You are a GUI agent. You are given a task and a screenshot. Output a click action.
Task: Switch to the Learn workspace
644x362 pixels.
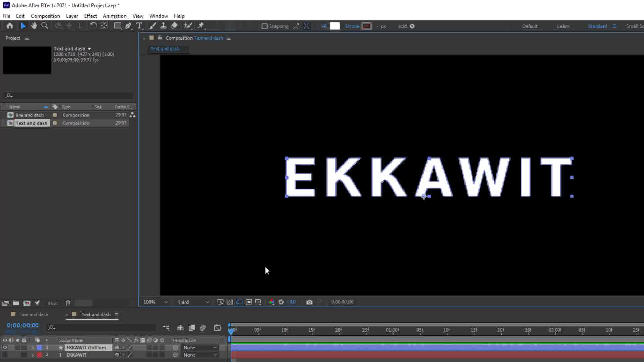[563, 26]
